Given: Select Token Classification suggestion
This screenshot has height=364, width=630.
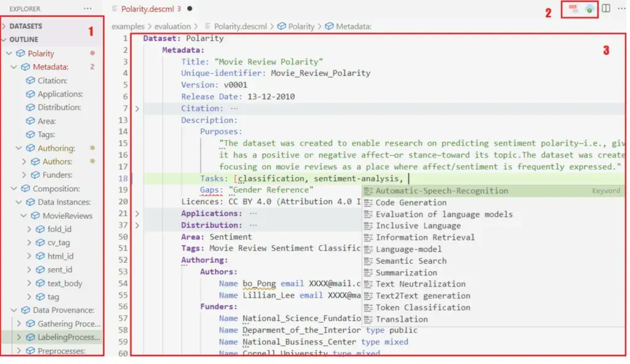Looking at the screenshot, I should coord(493,307).
